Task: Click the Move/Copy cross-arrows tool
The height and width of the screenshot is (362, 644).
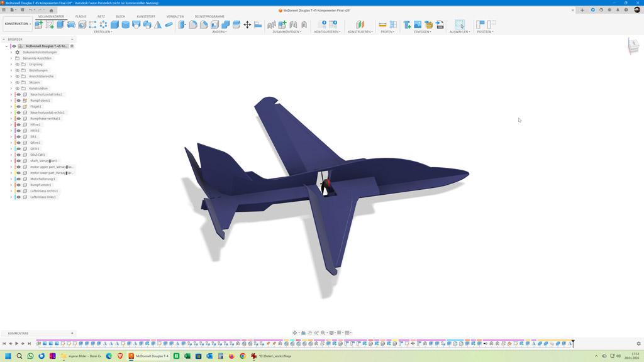Action: tap(247, 25)
